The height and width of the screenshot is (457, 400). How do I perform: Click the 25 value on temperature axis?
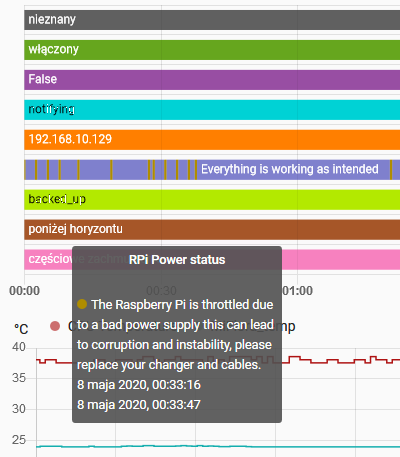click(x=19, y=440)
